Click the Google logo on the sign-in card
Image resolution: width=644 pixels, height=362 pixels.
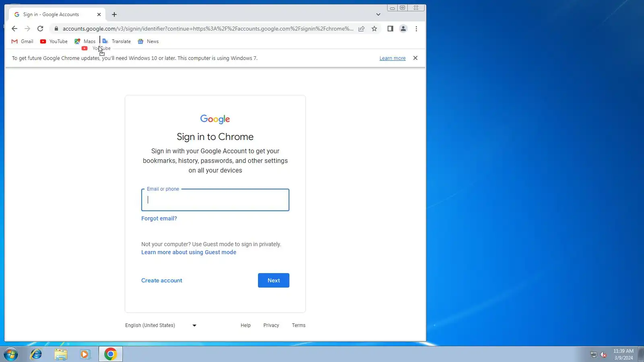215,119
